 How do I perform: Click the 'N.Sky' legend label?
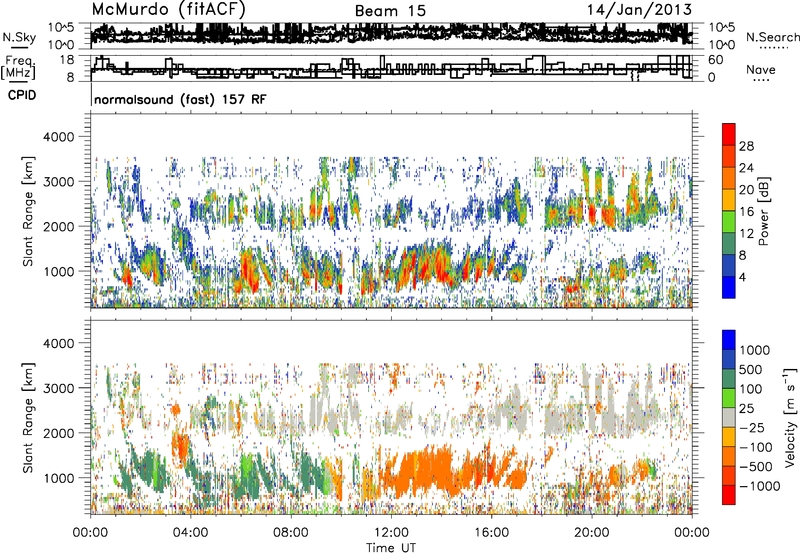click(x=19, y=37)
